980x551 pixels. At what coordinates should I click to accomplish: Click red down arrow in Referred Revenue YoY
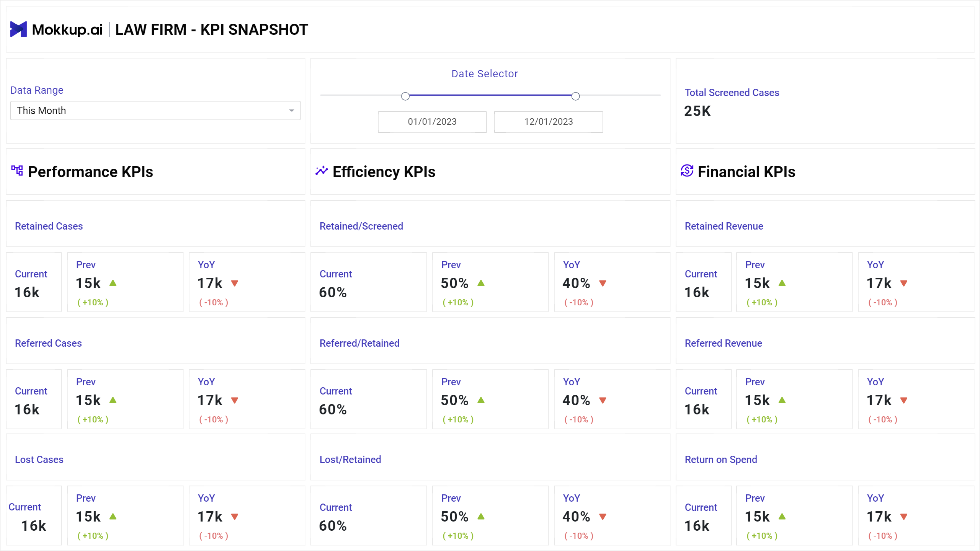coord(904,400)
